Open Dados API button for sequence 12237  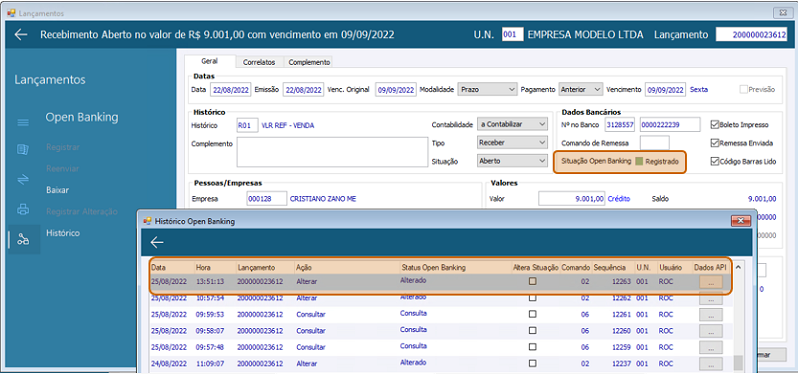coord(711,364)
